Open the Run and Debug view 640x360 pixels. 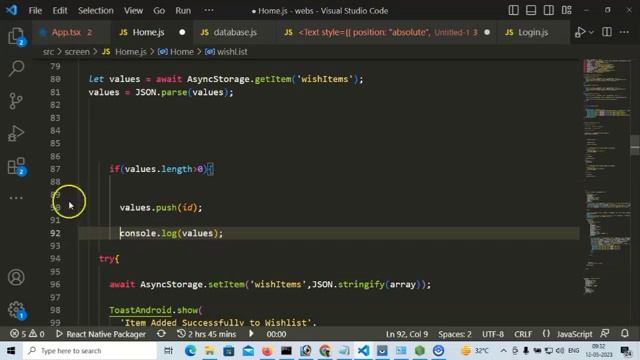(x=16, y=133)
